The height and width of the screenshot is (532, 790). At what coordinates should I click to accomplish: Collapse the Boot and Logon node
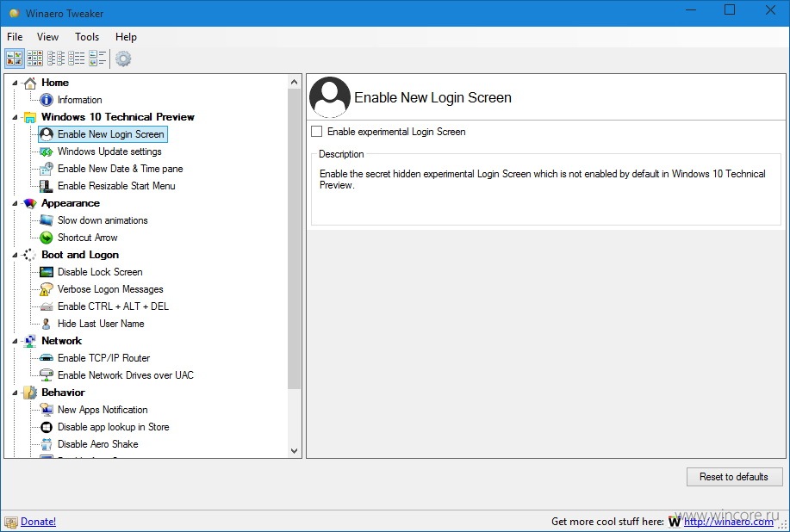point(15,255)
